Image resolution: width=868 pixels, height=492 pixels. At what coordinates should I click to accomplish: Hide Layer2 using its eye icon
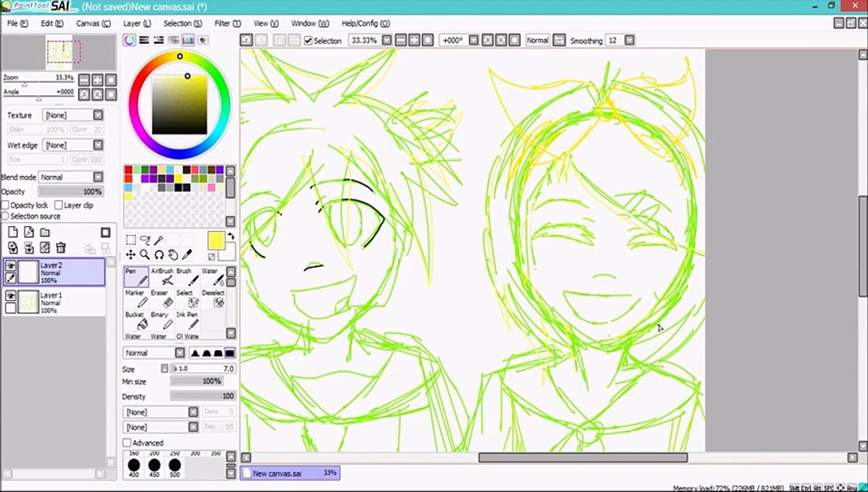(11, 266)
